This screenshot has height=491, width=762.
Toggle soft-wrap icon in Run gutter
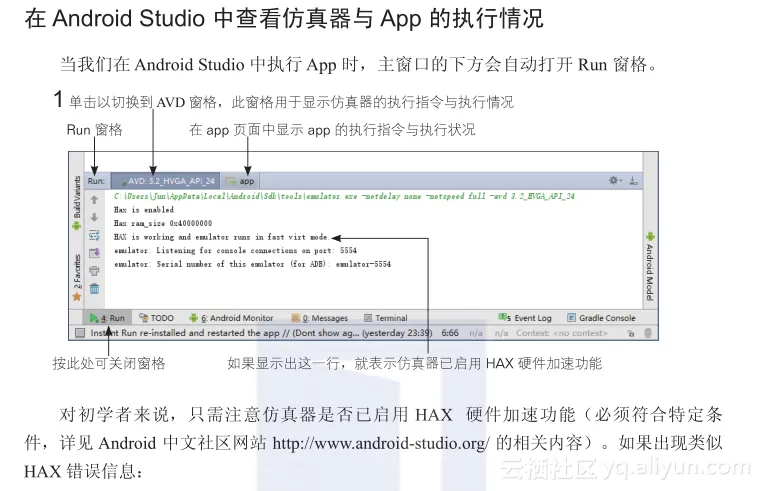click(x=94, y=235)
